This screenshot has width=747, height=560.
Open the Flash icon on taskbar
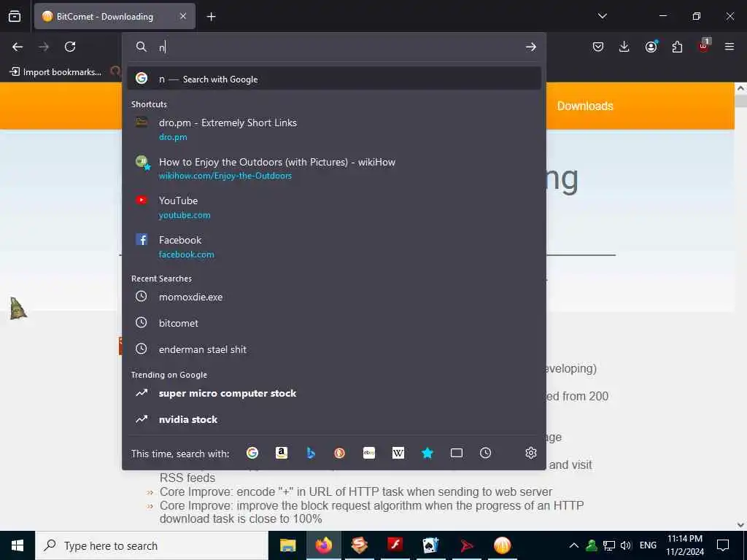pyautogui.click(x=395, y=545)
